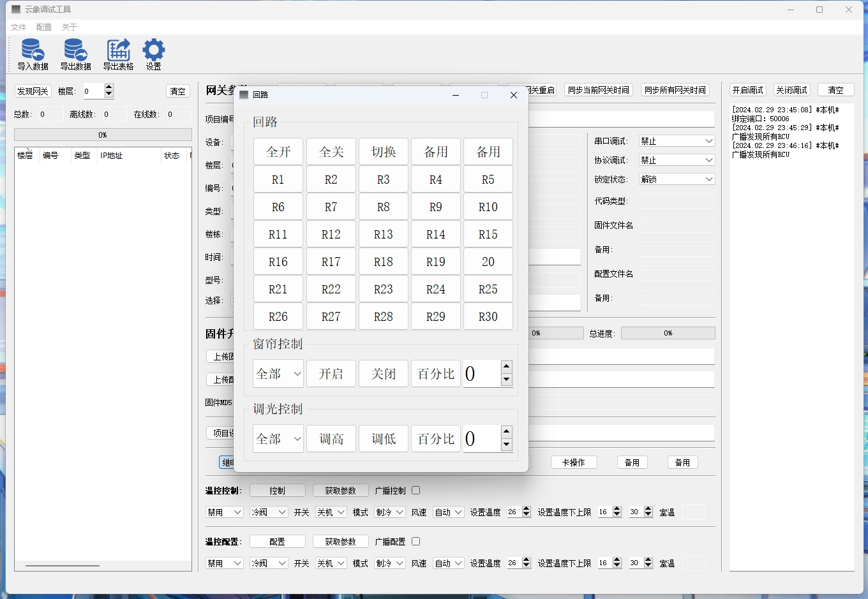Image resolution: width=868 pixels, height=599 pixels.
Task: Toggle the 广播配置 checkbox
Action: click(x=416, y=542)
